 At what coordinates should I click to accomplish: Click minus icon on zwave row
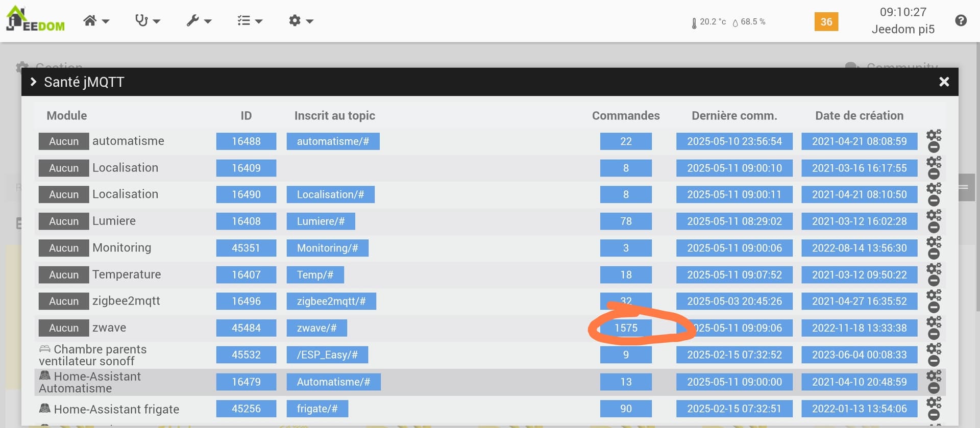pyautogui.click(x=934, y=334)
